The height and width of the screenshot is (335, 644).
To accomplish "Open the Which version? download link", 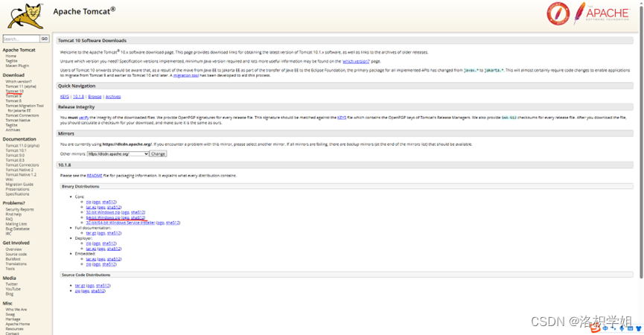I will (x=18, y=82).
